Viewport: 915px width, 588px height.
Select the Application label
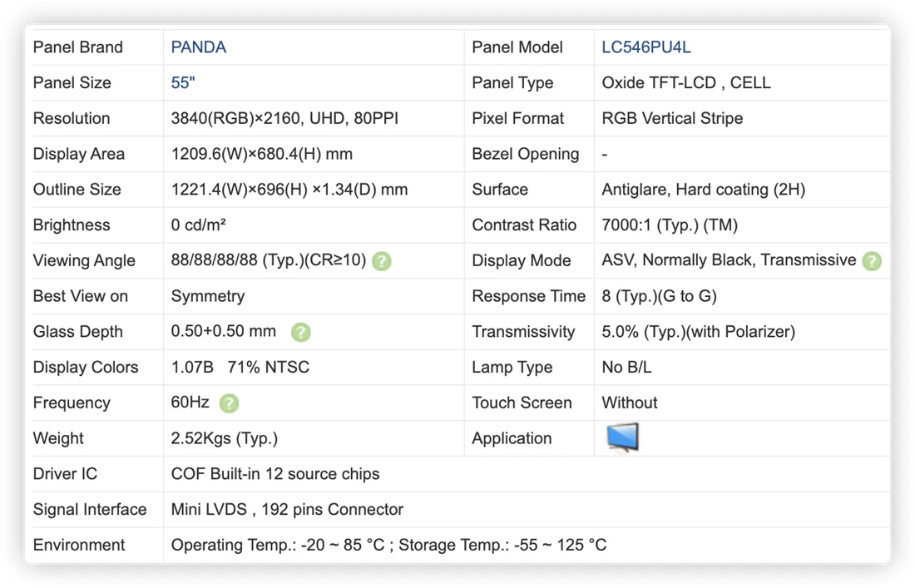(512, 438)
